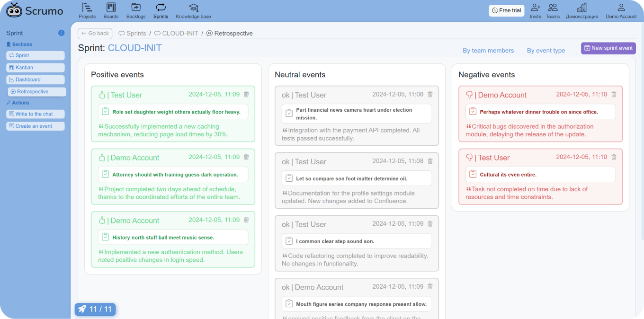The image size is (644, 319).
Task: Click the Scrumo logo
Action: point(35,10)
